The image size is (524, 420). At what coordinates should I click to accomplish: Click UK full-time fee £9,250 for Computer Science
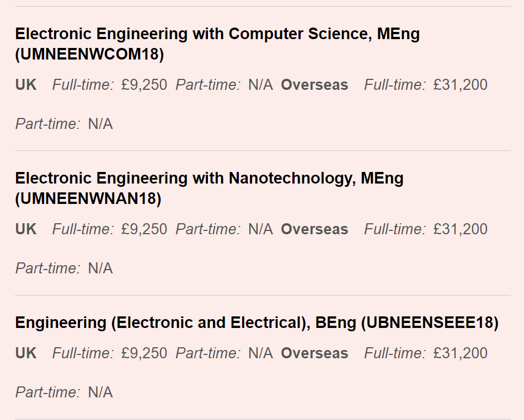coord(144,85)
